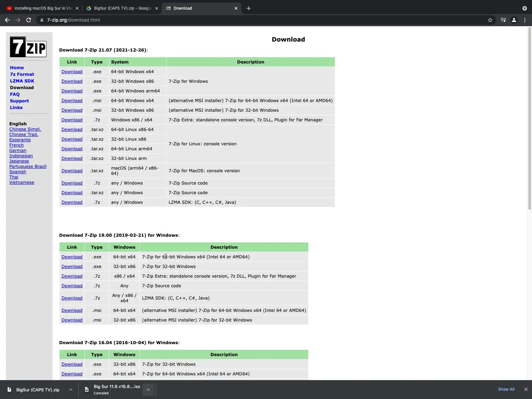Download 7-Zip 21.07 .exe for 32-bit Windows x86

(x=72, y=81)
